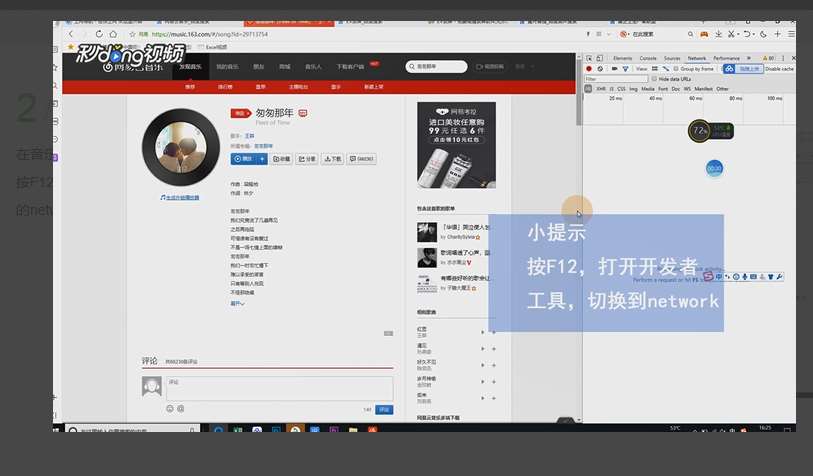Click the undo arrow toolbar icon

pos(747,34)
